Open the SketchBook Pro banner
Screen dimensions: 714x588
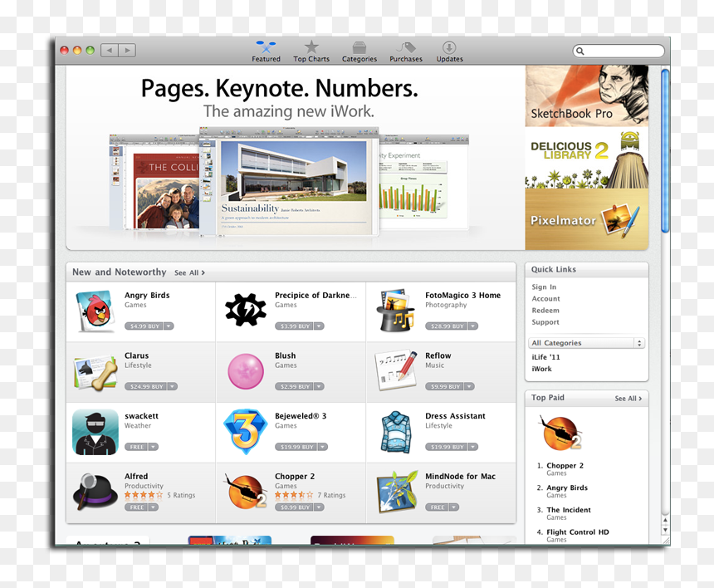pyautogui.click(x=586, y=96)
